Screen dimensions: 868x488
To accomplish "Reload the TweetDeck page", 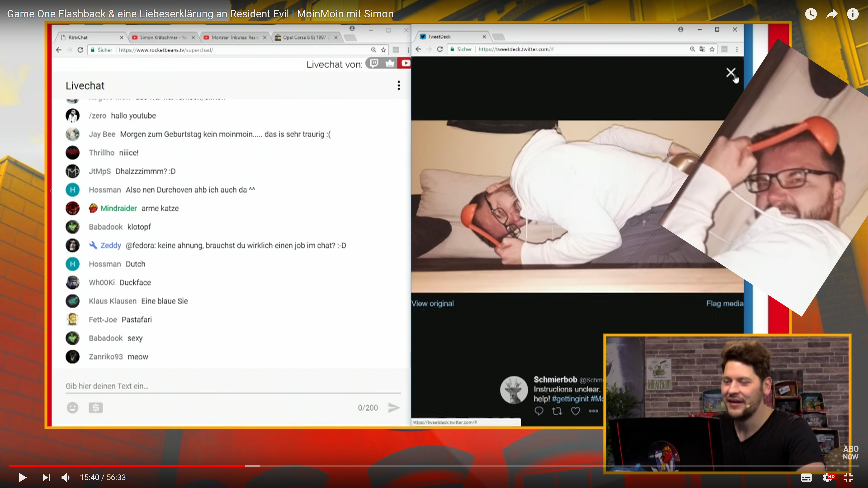I will 440,49.
